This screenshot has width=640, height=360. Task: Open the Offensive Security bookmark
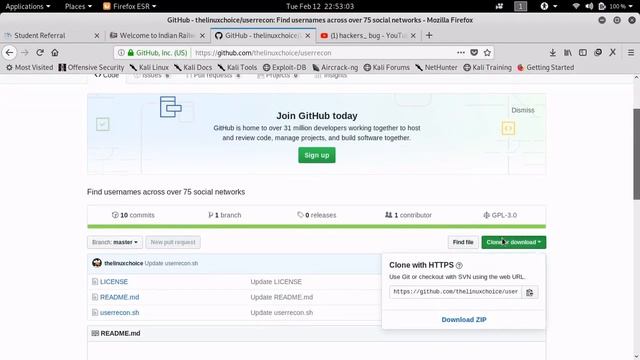91,67
